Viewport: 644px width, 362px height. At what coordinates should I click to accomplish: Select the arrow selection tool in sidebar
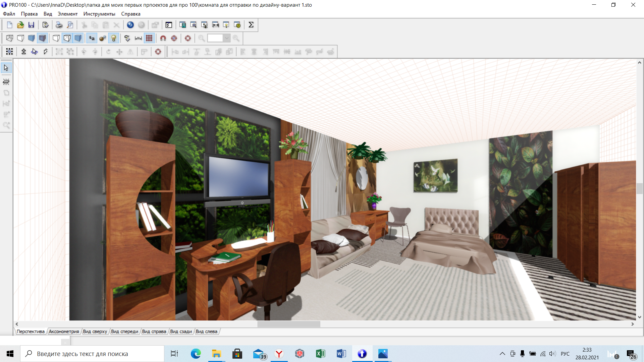coord(6,68)
